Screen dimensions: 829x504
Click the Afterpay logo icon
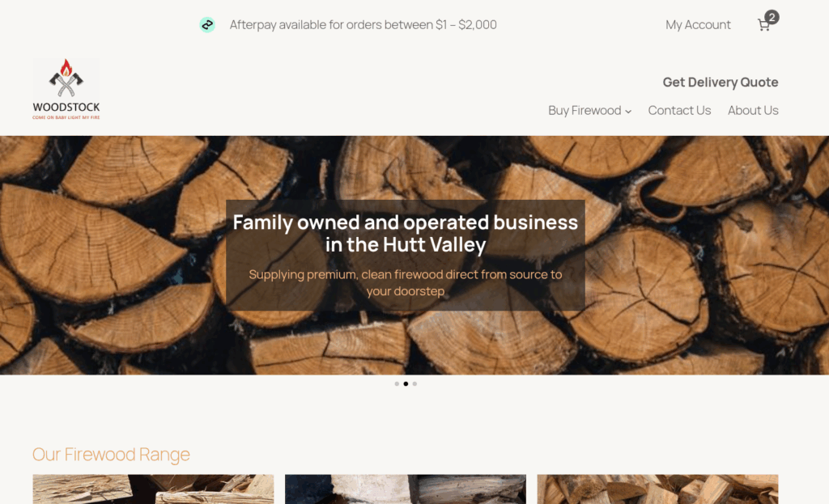[207, 25]
